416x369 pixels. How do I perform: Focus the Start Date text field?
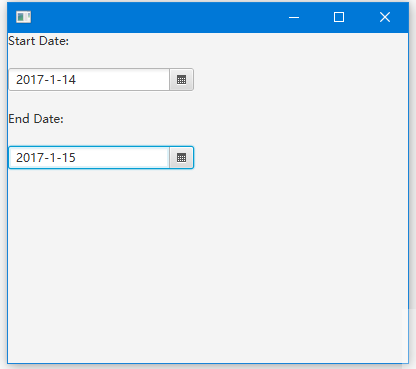pos(89,80)
